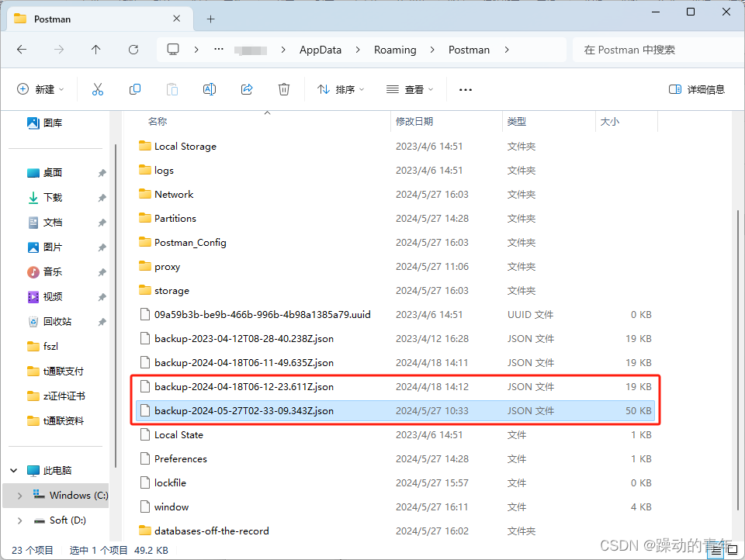Select the fszl folder in sidebar

click(x=43, y=346)
